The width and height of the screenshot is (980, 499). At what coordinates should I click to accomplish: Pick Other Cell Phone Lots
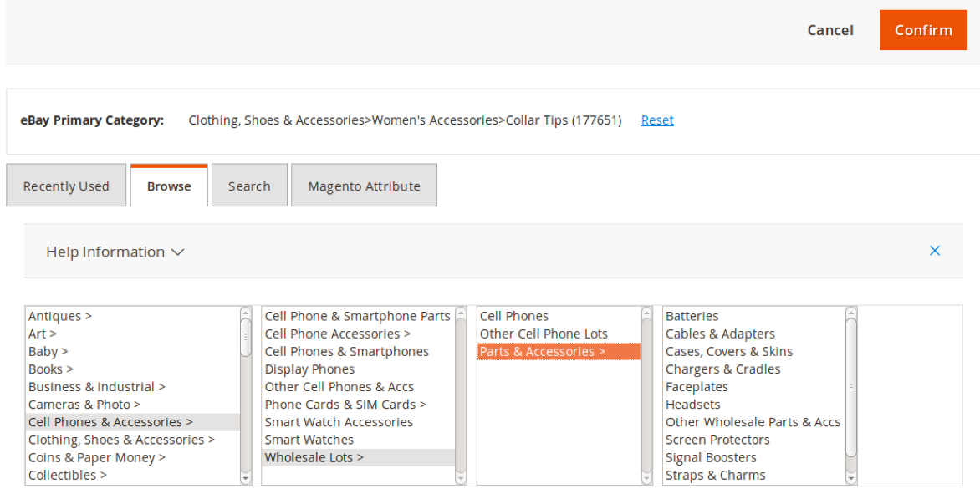point(559,334)
